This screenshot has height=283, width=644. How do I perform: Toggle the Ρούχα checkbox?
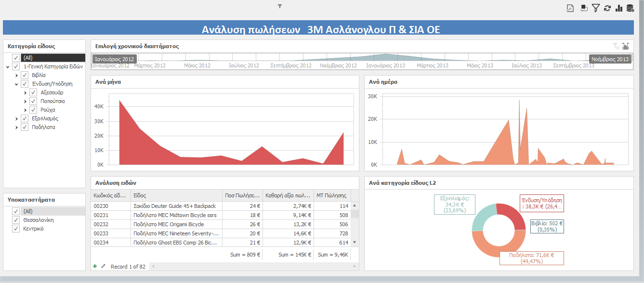point(33,110)
